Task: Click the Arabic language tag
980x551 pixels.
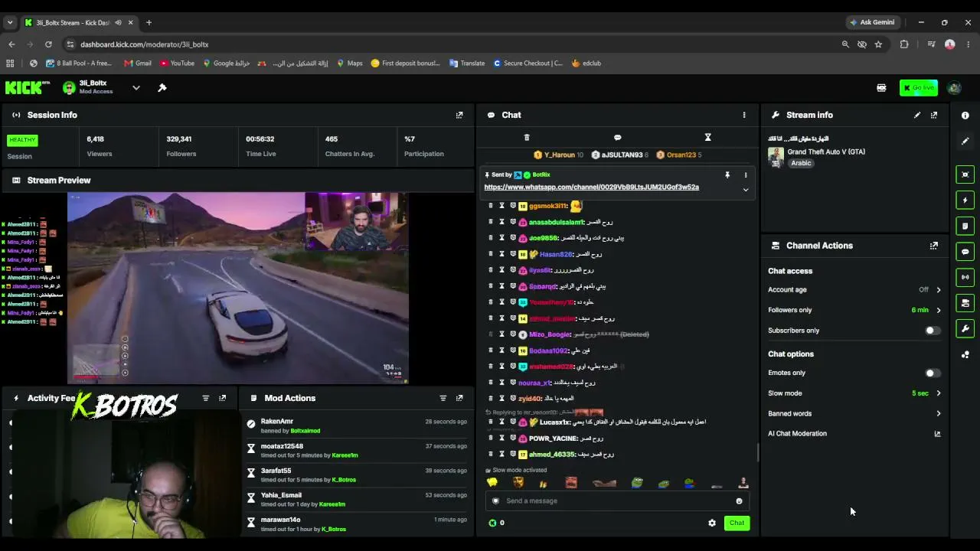Action: (x=801, y=163)
